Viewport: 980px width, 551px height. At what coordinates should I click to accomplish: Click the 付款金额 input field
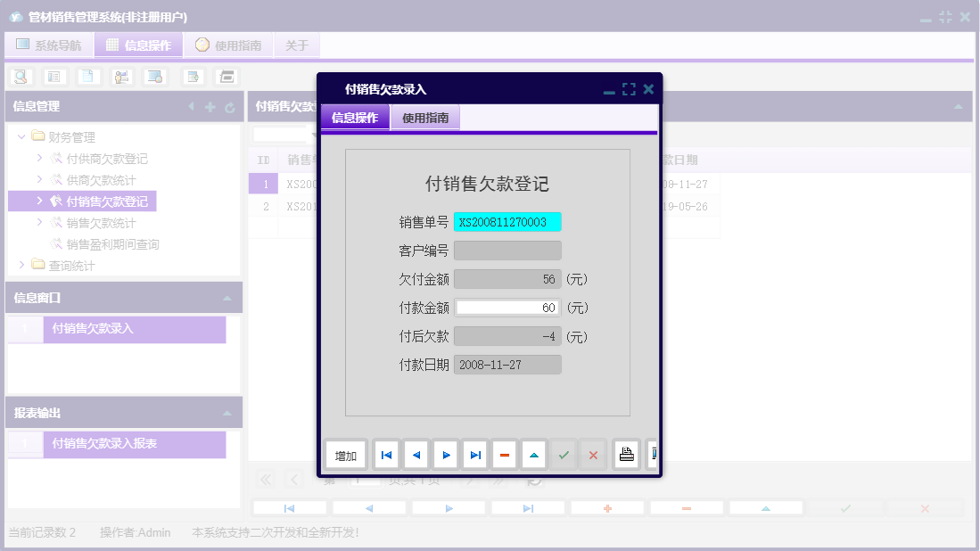(507, 307)
